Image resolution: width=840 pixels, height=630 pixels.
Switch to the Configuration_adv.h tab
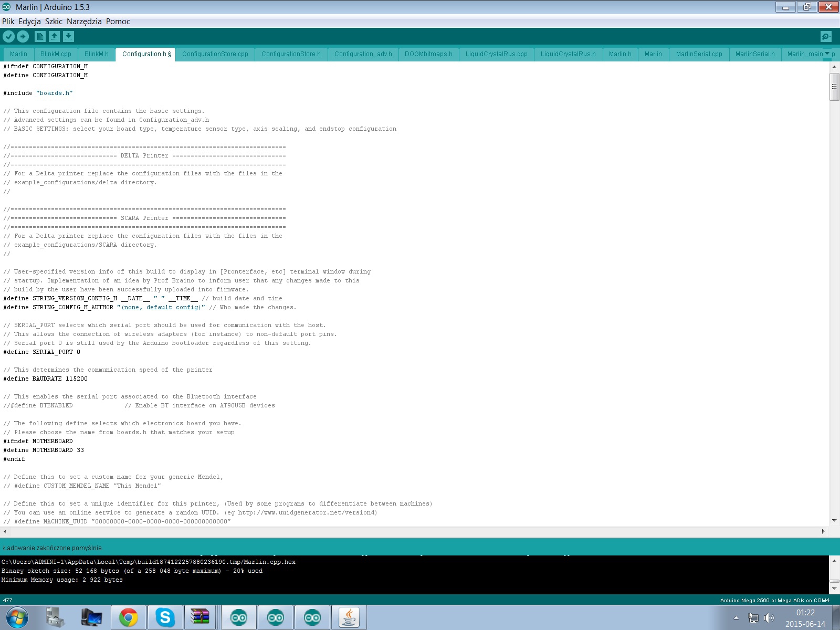[x=363, y=54]
